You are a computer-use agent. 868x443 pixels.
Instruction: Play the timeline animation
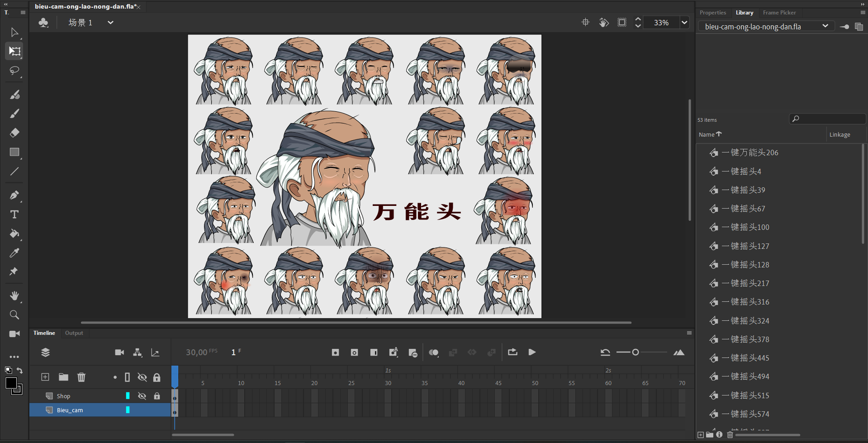coord(532,352)
